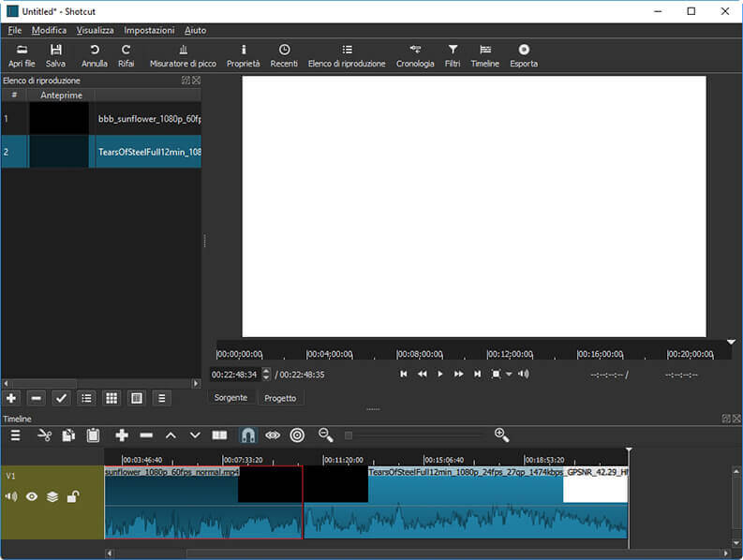Show Recenti files panel

284,55
